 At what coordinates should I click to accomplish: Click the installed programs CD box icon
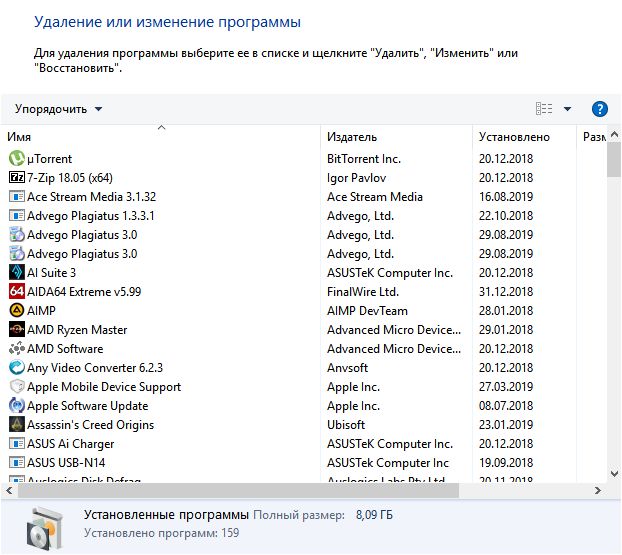pos(45,528)
